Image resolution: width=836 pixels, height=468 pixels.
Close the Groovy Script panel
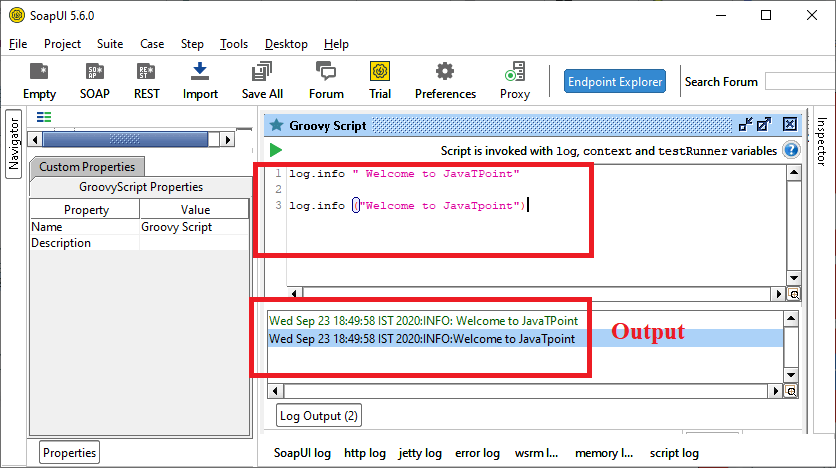(x=790, y=125)
